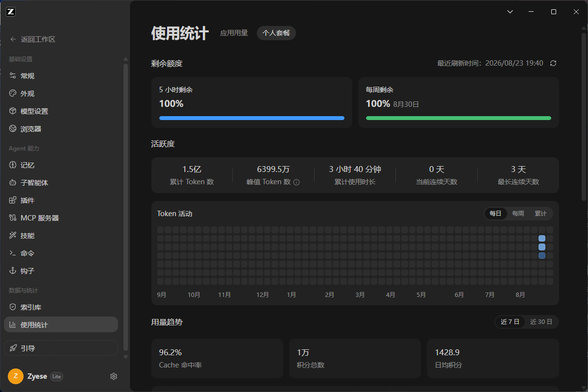Click the 索引库 shield icon

click(13, 307)
